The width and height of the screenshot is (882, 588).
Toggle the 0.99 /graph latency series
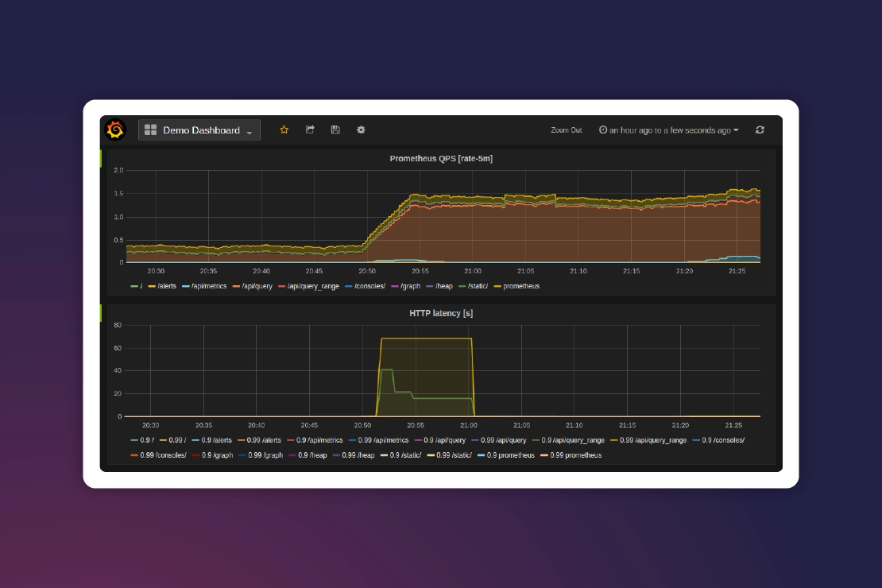261,456
